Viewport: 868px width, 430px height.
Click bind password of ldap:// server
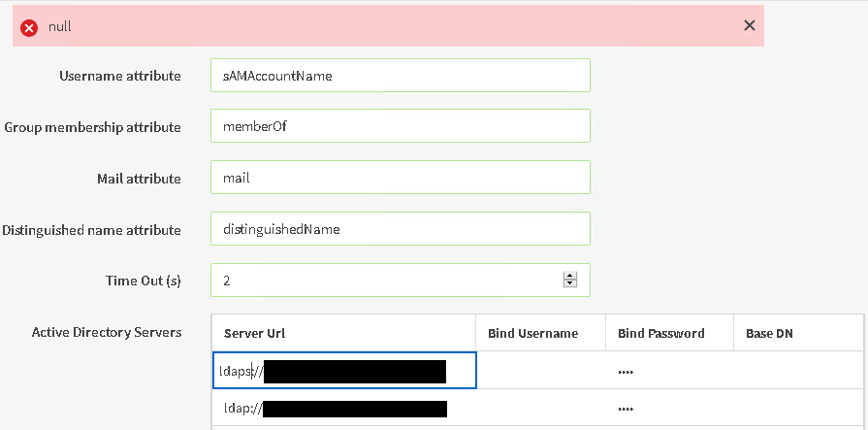[x=669, y=408]
